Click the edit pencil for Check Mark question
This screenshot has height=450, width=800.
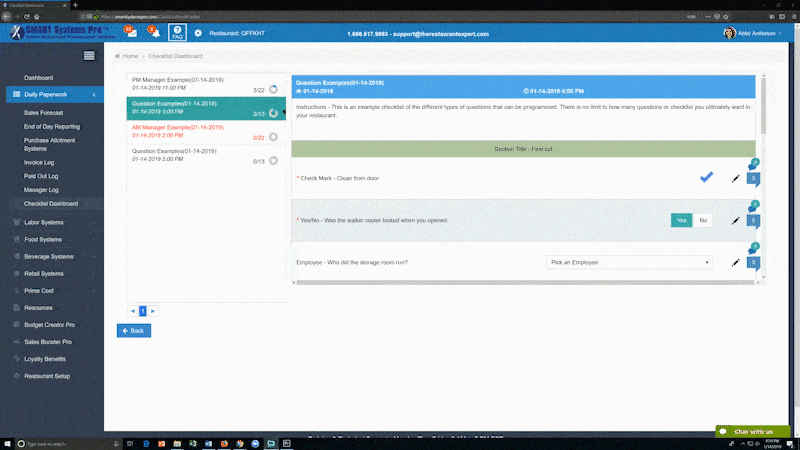[735, 179]
